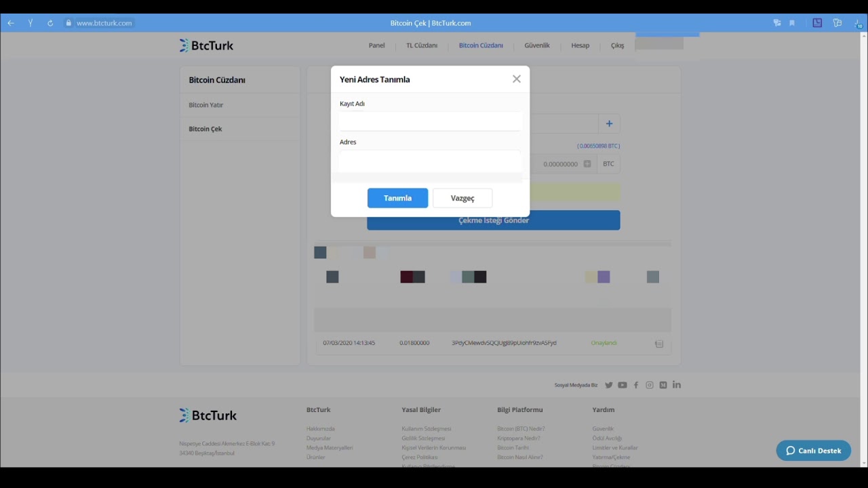This screenshot has width=868, height=488.
Task: Open the Güvenlik menu item
Action: pyautogui.click(x=537, y=45)
